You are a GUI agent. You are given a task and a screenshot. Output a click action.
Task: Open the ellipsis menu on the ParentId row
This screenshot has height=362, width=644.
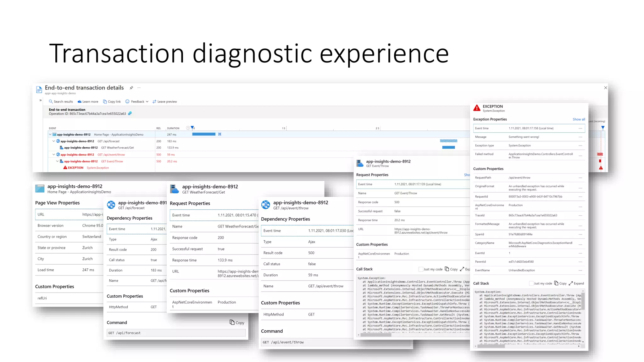(580, 262)
